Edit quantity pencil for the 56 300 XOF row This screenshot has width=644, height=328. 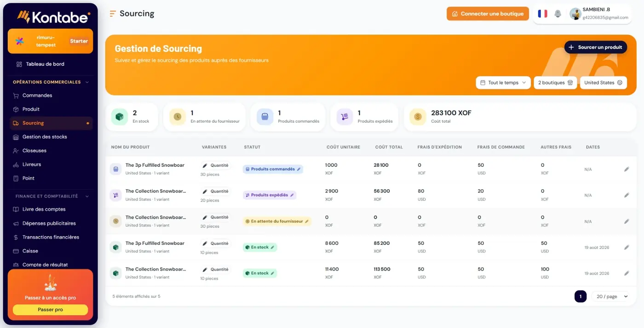(x=205, y=192)
